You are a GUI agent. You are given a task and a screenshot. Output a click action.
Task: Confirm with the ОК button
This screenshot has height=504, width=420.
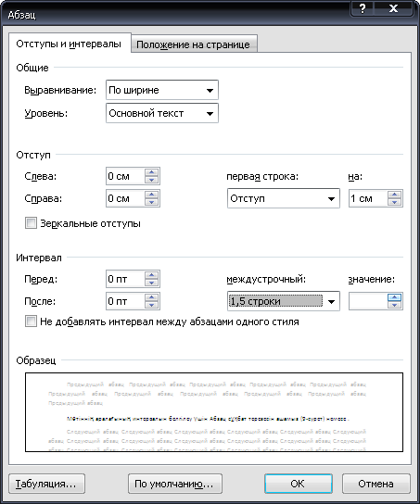pos(299,484)
